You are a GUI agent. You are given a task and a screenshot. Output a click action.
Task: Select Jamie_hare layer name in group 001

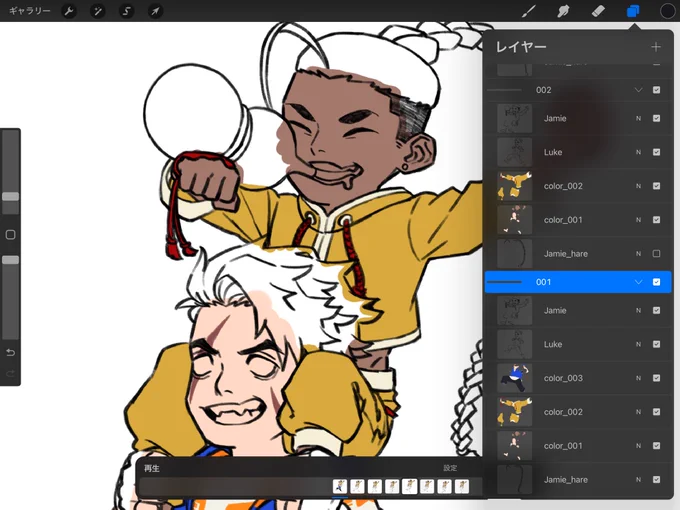pos(566,479)
